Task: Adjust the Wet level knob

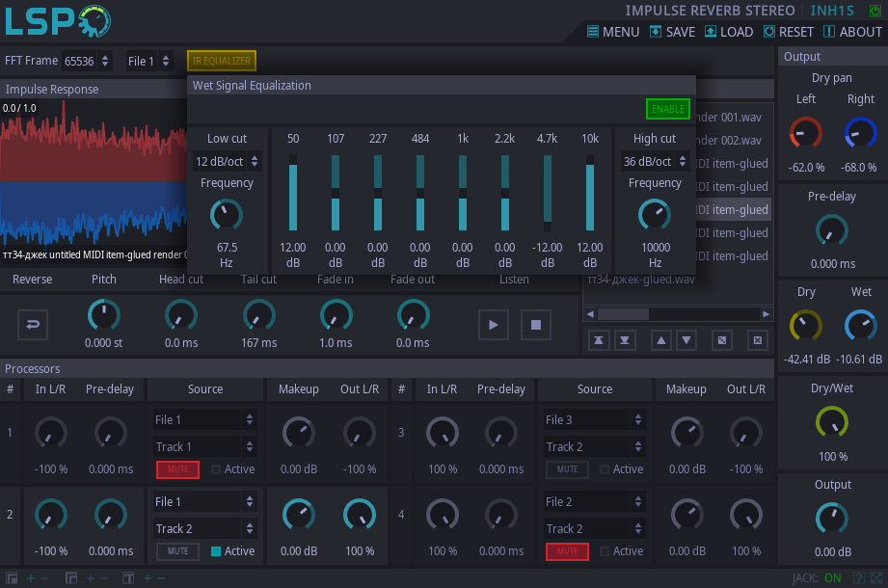Action: 861,326
